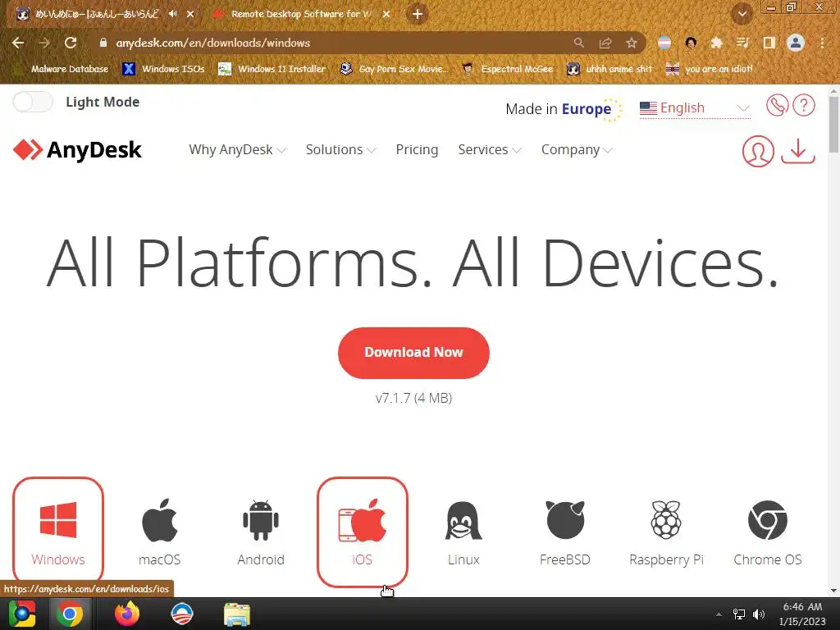The height and width of the screenshot is (630, 840).
Task: Open File Explorer in the taskbar
Action: [237, 614]
